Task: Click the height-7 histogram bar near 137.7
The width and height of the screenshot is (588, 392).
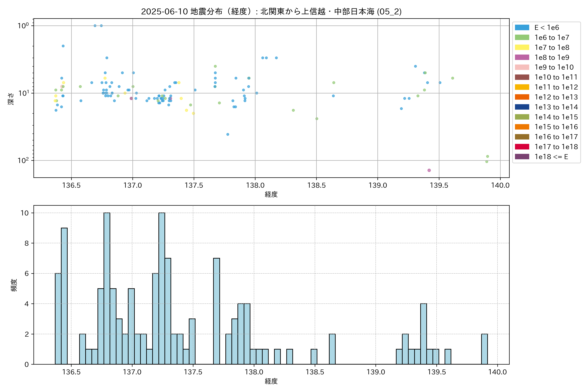Action: (x=217, y=311)
